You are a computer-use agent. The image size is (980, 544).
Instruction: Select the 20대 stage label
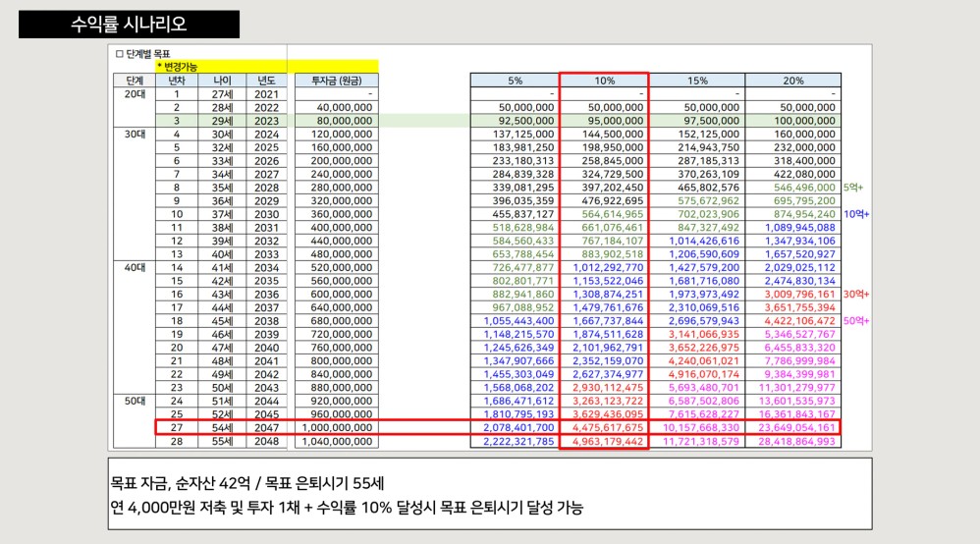(135, 94)
